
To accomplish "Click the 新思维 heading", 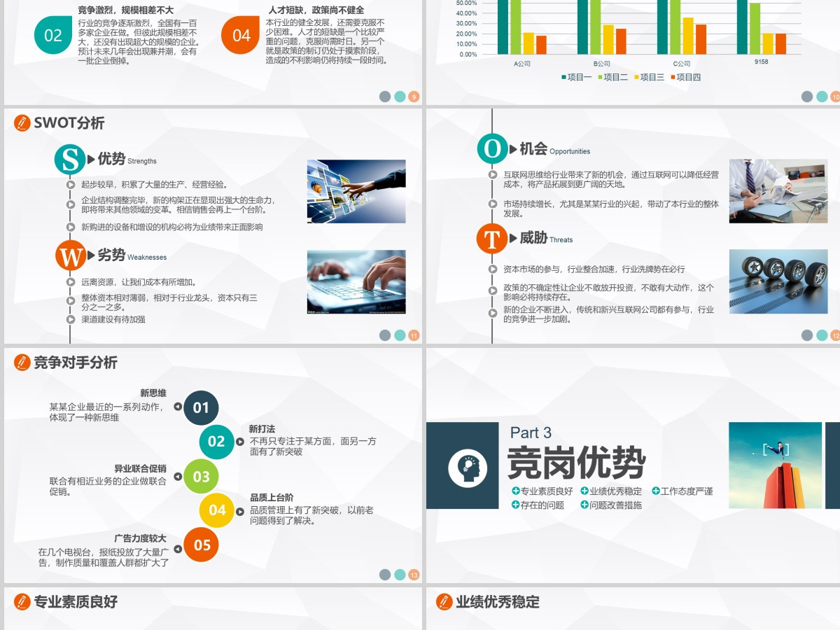I will 153,393.
